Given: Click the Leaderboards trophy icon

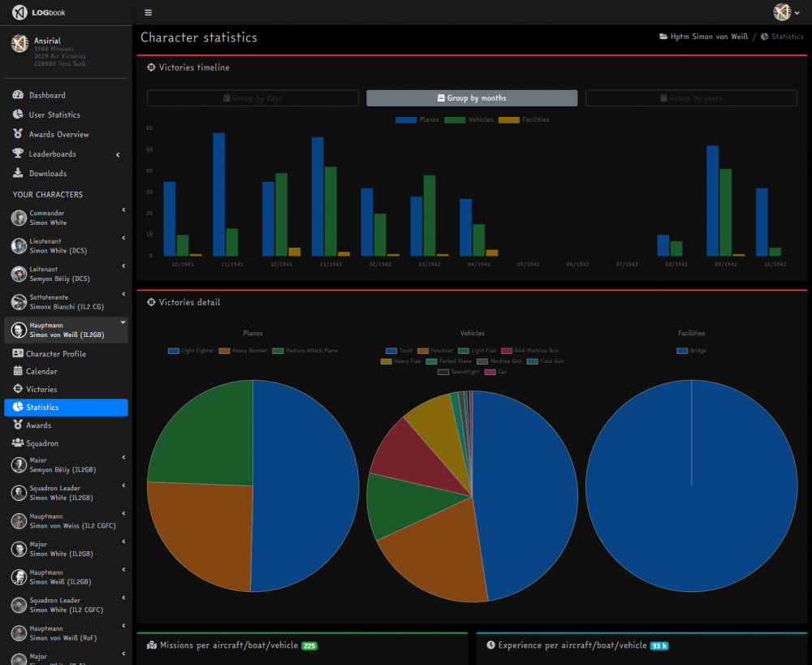Looking at the screenshot, I should 19,153.
